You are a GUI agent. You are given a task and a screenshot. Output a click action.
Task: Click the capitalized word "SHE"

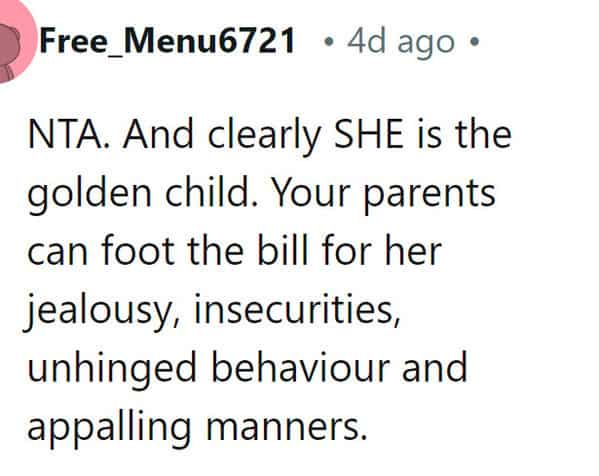coord(369,135)
